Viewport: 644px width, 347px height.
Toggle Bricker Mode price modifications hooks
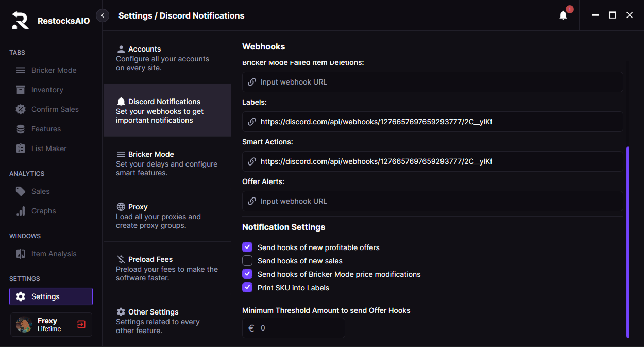[x=247, y=274]
